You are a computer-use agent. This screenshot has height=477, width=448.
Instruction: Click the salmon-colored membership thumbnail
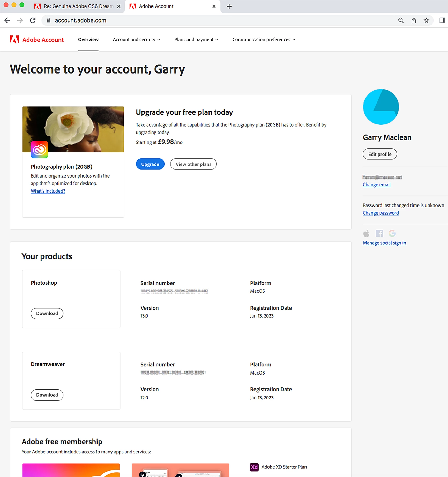pyautogui.click(x=180, y=470)
